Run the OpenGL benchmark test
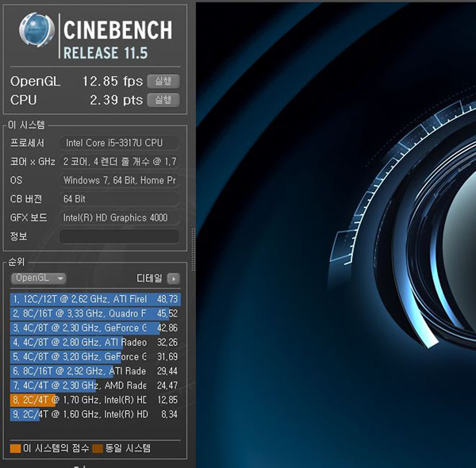476x468 pixels. [163, 82]
